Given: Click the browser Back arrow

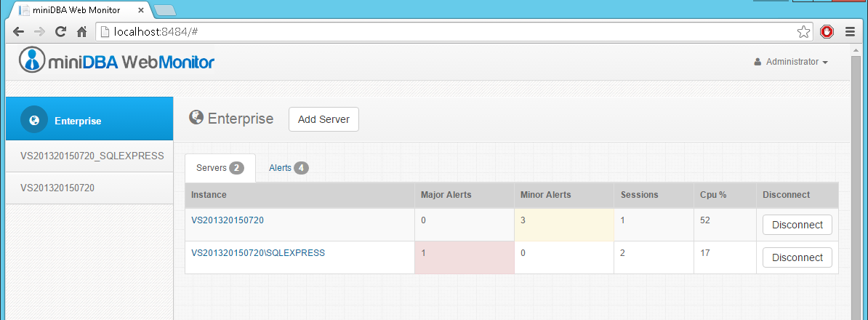Looking at the screenshot, I should point(18,31).
